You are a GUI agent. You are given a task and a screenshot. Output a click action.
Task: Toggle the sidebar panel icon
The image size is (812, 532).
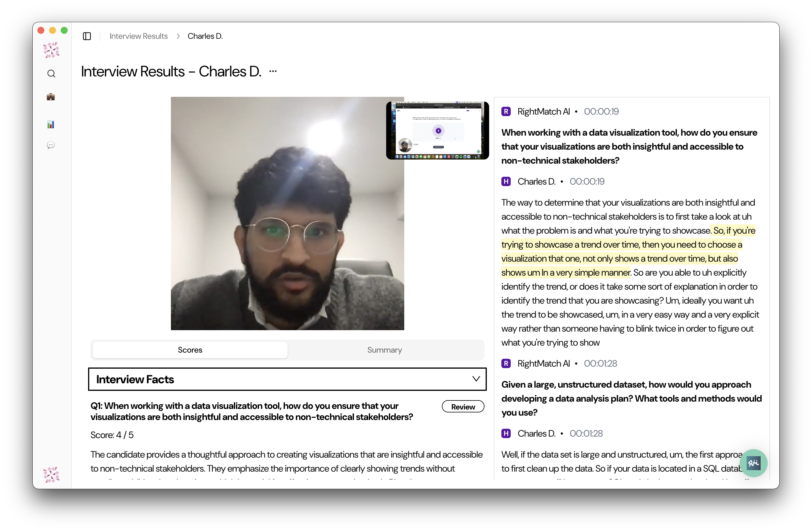tap(87, 36)
